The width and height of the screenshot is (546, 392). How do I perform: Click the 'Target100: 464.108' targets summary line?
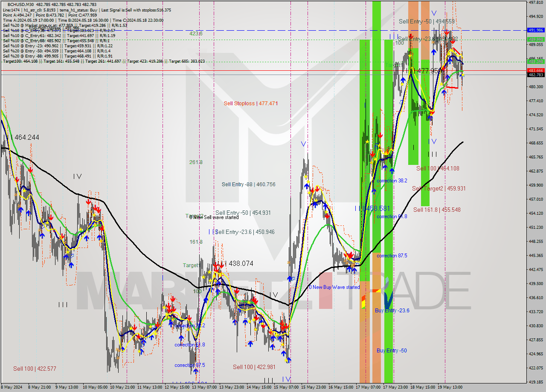104,61
